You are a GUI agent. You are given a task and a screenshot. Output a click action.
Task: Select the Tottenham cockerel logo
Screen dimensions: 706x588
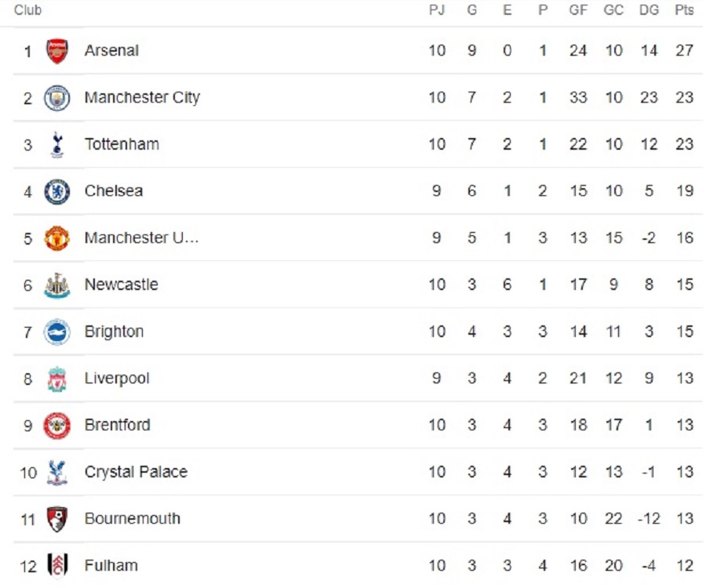pyautogui.click(x=56, y=144)
